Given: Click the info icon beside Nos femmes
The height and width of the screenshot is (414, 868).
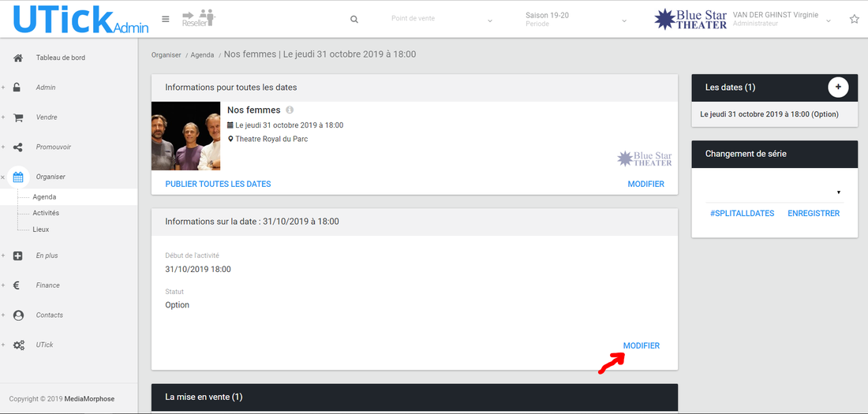Looking at the screenshot, I should click(x=290, y=110).
